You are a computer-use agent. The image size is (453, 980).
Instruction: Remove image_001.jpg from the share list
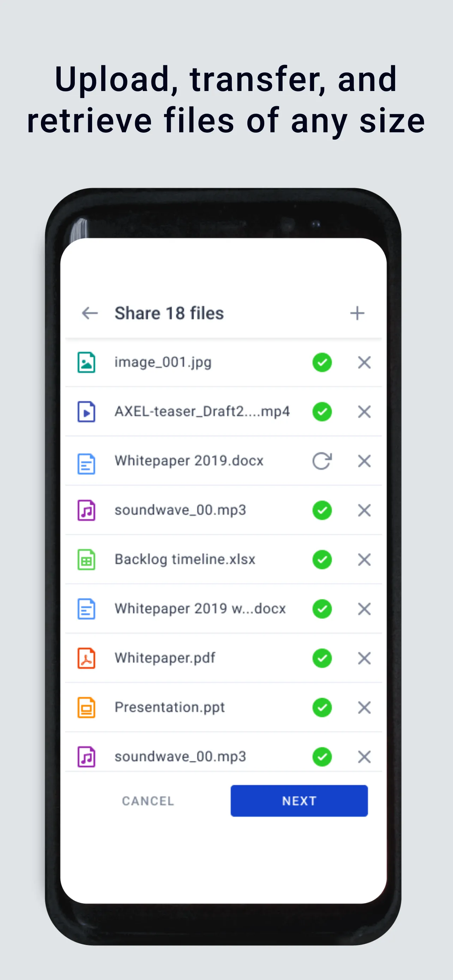[364, 362]
